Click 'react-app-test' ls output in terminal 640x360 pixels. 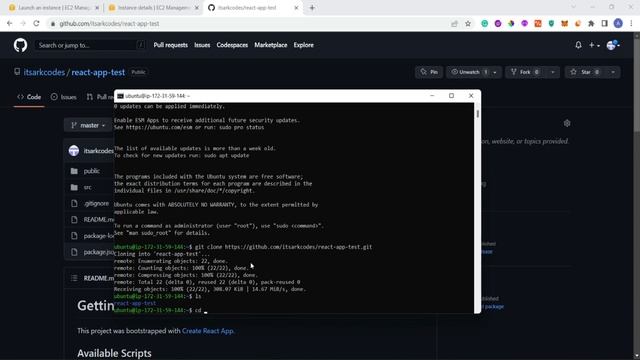[135, 303]
